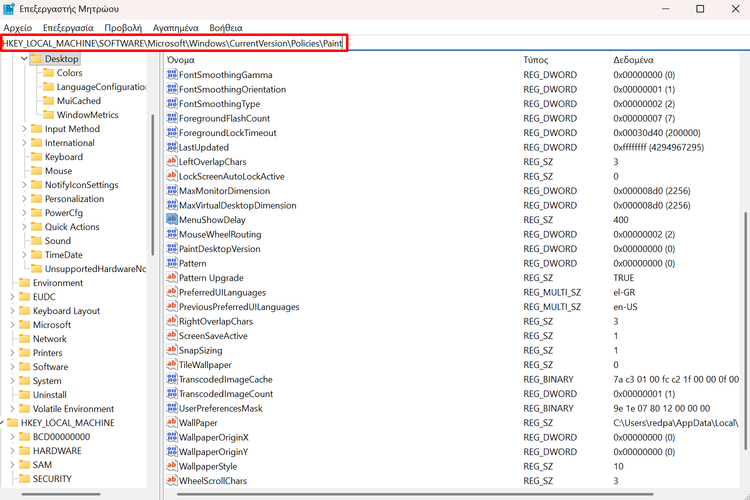Collapse the Desktop tree node

tap(24, 59)
